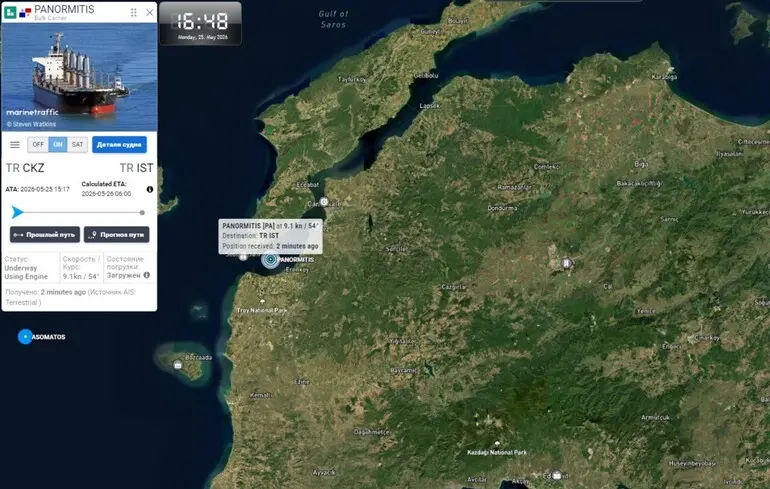Click the map marker icon on Bozcaada island
Viewport: 770px width, 489px height.
178,365
